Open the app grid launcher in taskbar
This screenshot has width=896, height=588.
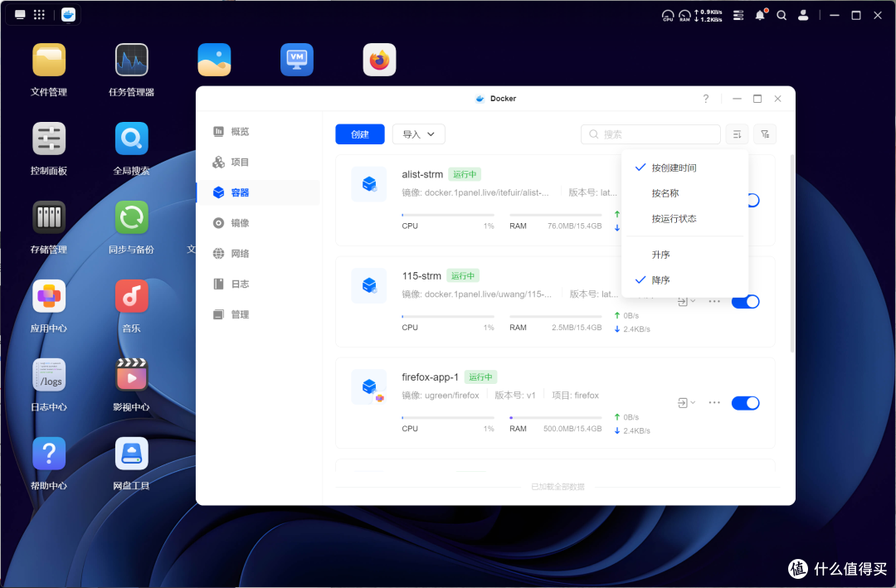tap(39, 15)
